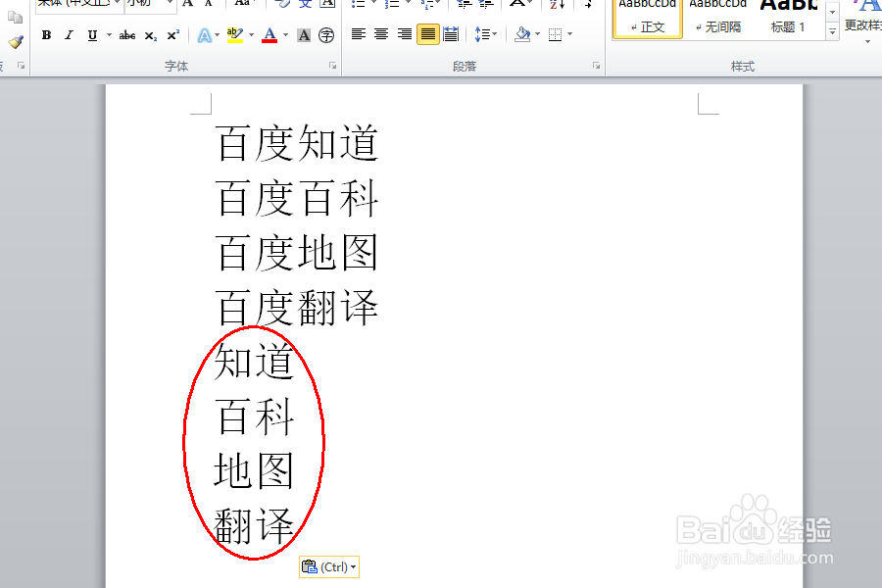882x588 pixels.
Task: Click the Format Painter icon
Action: click(x=15, y=43)
